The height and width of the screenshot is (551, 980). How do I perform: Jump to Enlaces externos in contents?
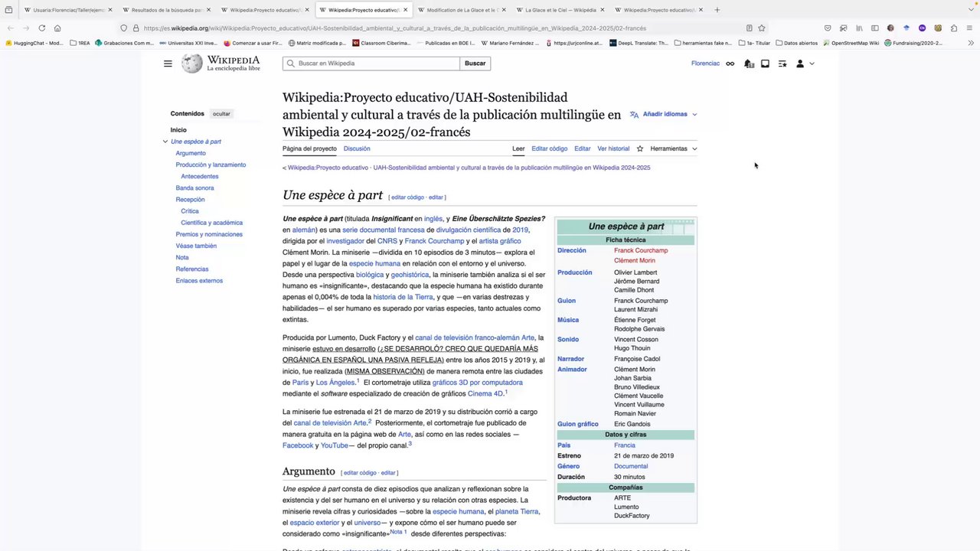[x=199, y=281]
